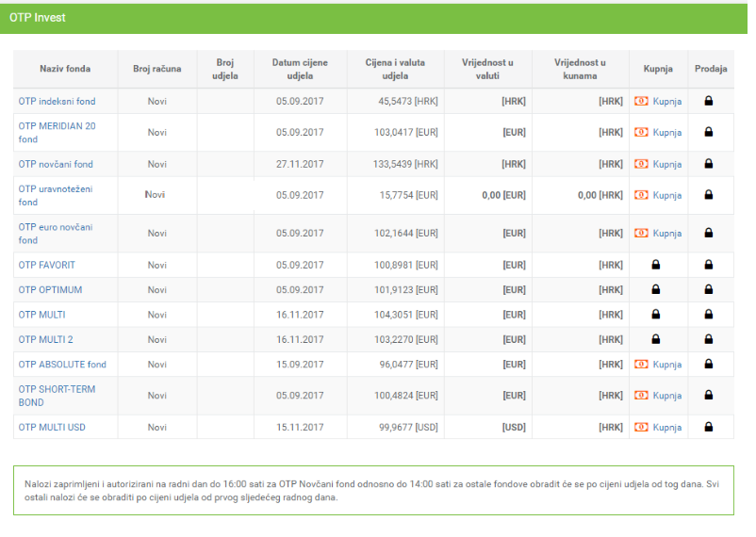Image resolution: width=756 pixels, height=537 pixels.
Task: Open the OTP MULTI fund link
Action: pyautogui.click(x=41, y=315)
